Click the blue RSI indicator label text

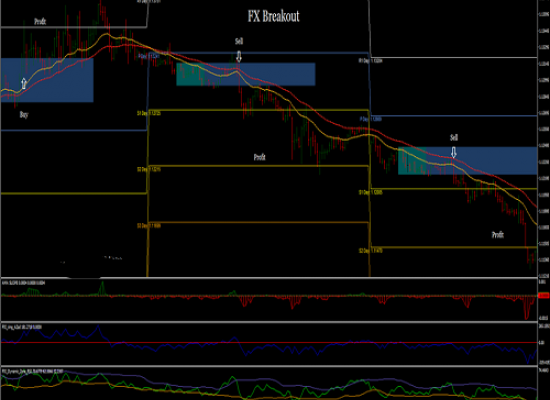[22, 327]
